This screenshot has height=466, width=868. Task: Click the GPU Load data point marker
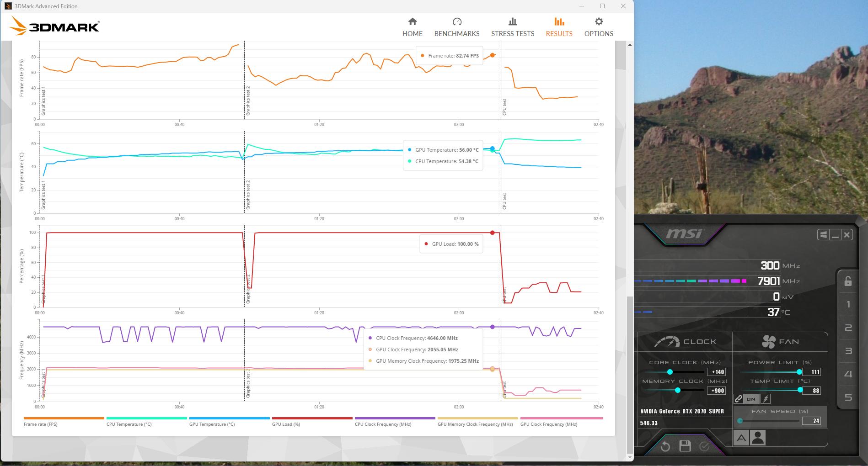tap(493, 233)
